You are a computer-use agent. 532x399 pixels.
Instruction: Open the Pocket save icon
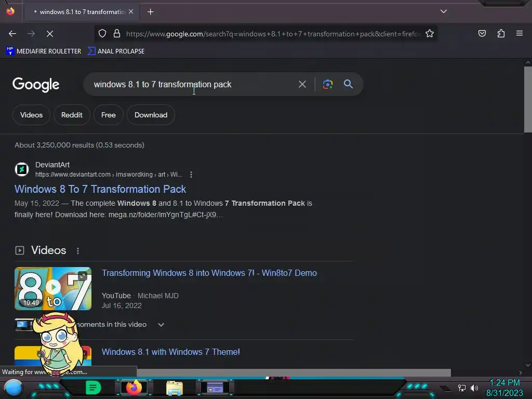482,33
